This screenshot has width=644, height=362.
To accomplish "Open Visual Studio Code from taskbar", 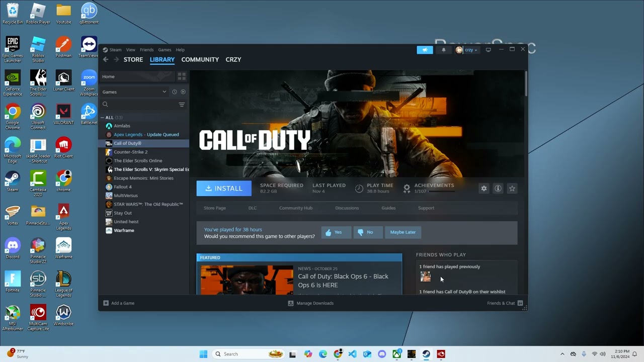I will coord(352,354).
